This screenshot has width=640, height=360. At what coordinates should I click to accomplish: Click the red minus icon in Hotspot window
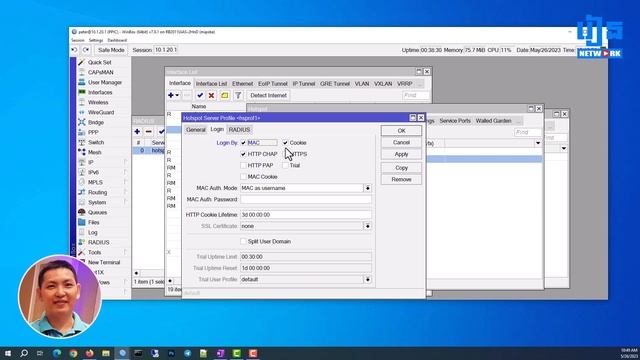pos(149,131)
